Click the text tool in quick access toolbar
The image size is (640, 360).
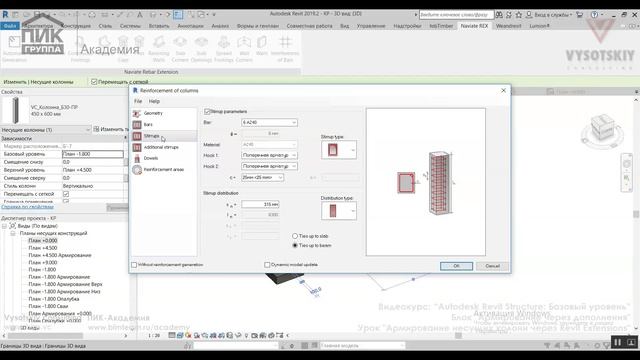point(140,14)
